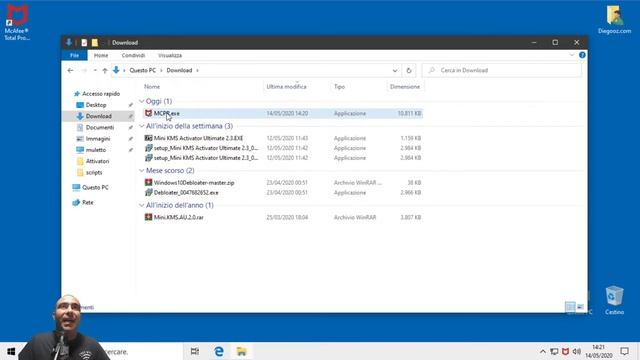Screen dimensions: 640x360
Task: Select Rete in the navigation pane
Action: point(87,202)
